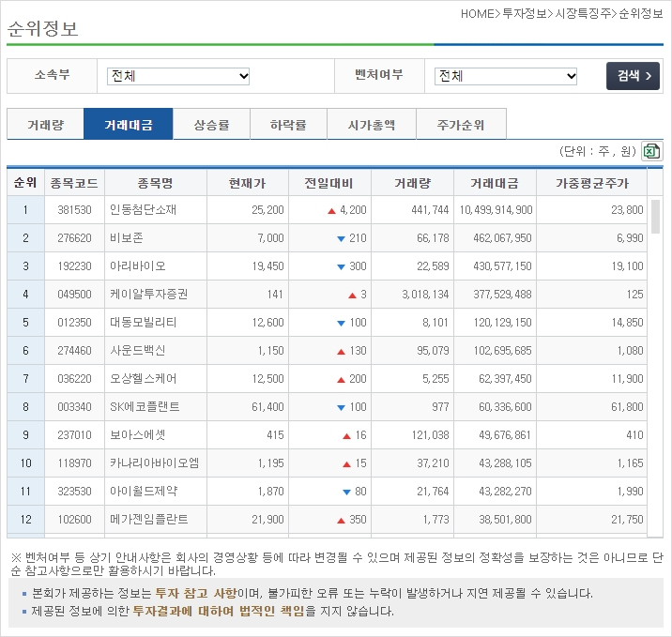Select stock name 케이알투자증권
This screenshot has height=637, width=672.
coord(148,295)
